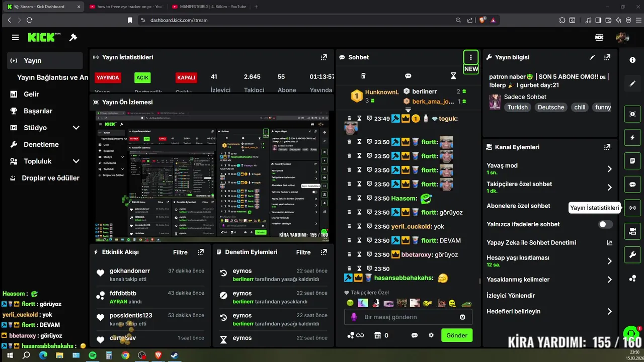Image resolution: width=644 pixels, height=362 pixels.
Task: Toggle the channel actions widget icon in the sidebar
Action: pyautogui.click(x=632, y=231)
